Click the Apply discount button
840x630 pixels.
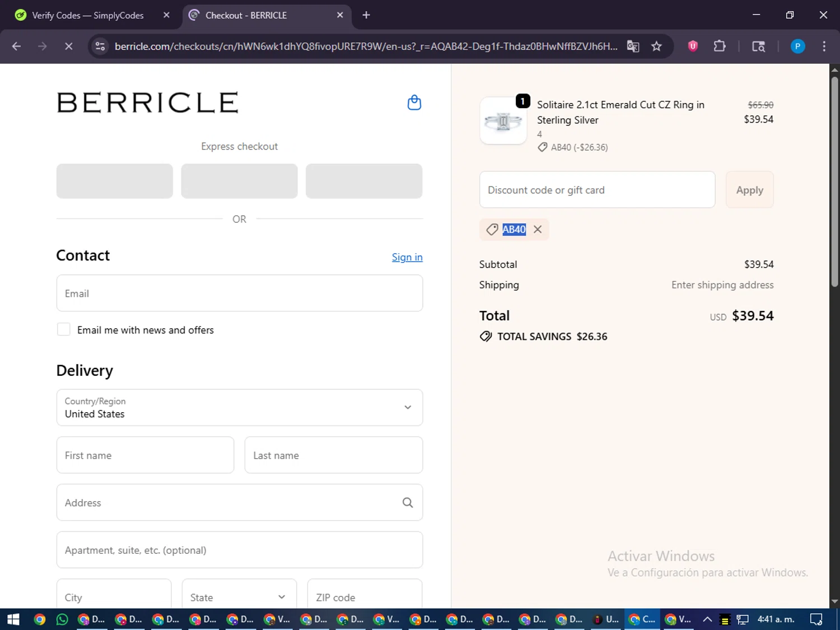click(x=749, y=190)
